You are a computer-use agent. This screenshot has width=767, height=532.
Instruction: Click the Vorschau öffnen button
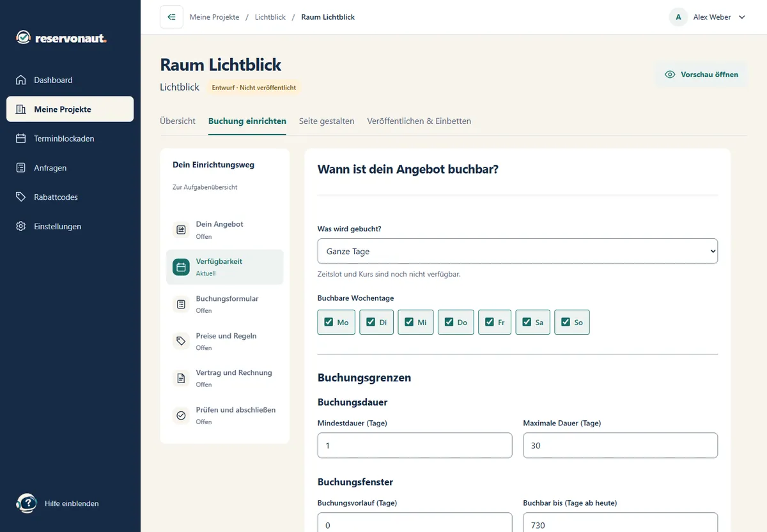tap(701, 75)
